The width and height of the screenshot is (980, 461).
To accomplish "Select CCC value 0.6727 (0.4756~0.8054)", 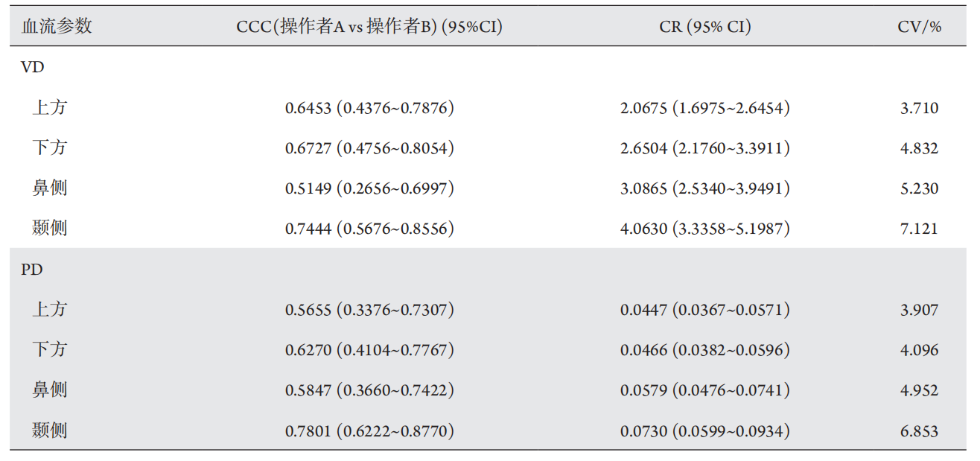I will coord(369,148).
